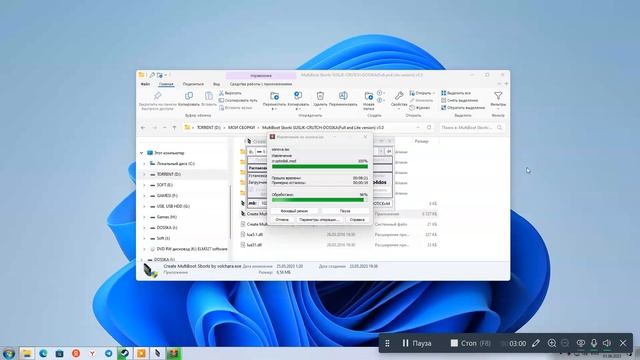This screenshot has height=360, width=640.
Task: Click the current file extraction progress bar
Action: 320,166
